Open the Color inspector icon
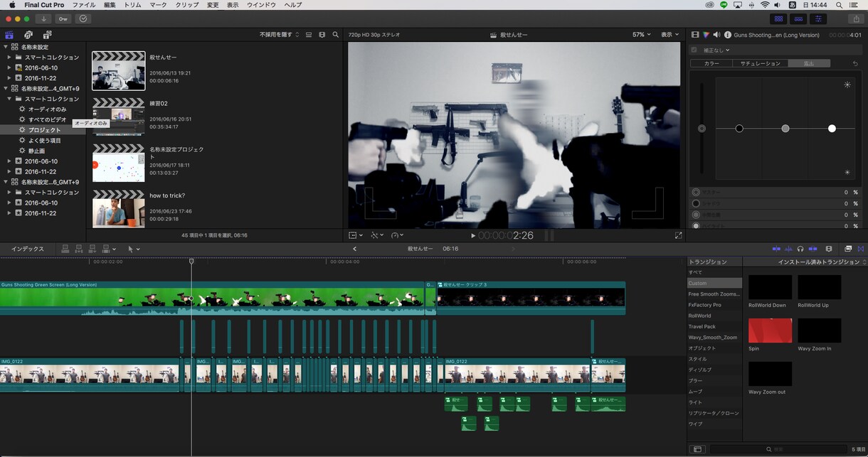Viewport: 868px width, 457px height. click(x=706, y=34)
